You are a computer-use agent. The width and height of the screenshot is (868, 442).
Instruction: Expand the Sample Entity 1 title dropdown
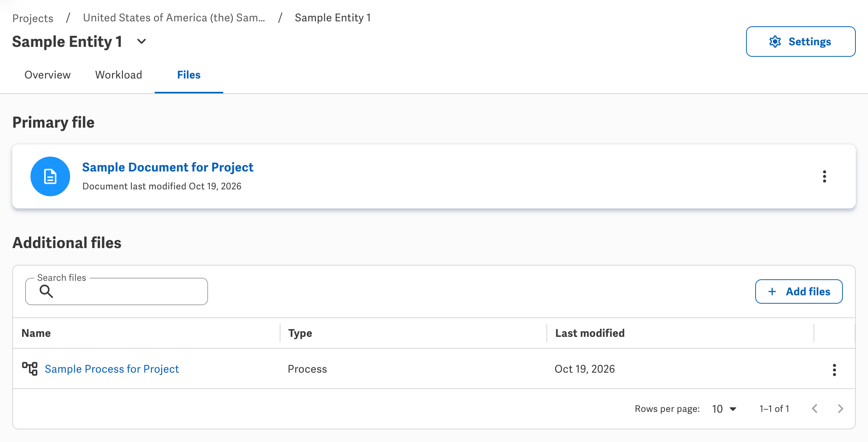click(141, 42)
